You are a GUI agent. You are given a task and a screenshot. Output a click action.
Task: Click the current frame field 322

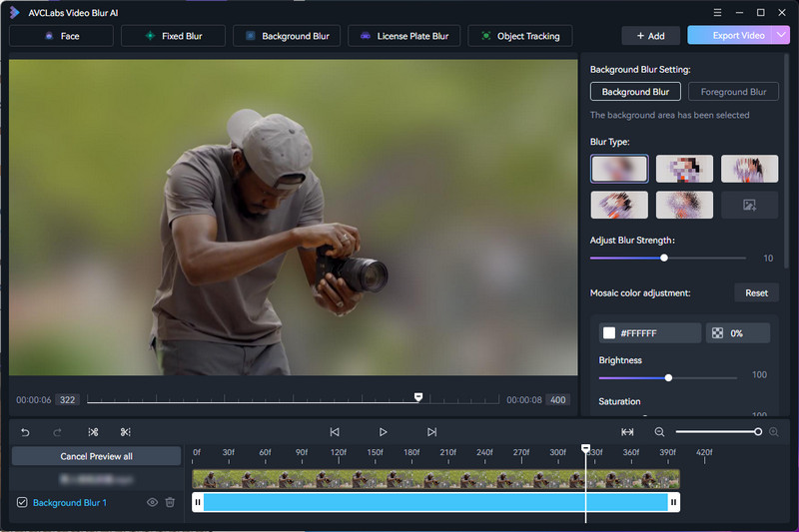[67, 399]
